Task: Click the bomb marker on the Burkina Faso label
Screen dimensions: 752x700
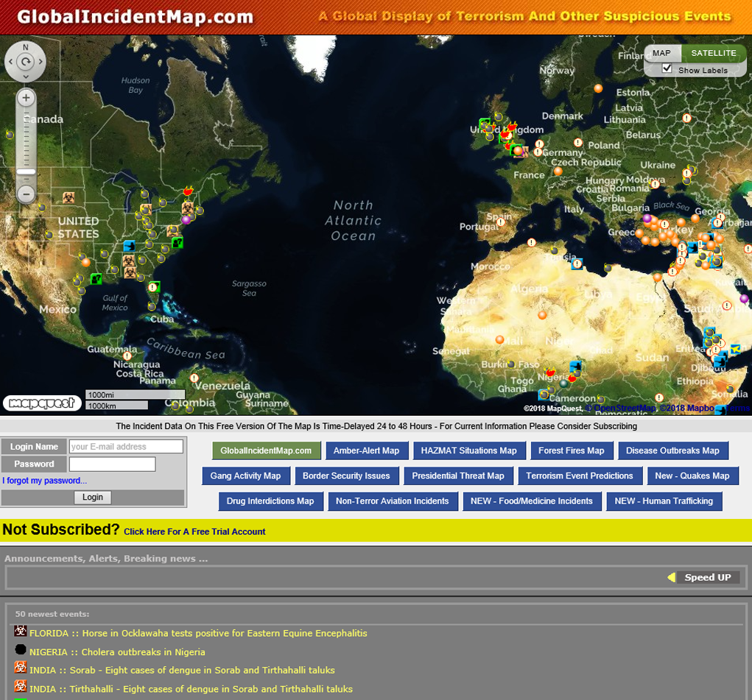Action: click(511, 364)
